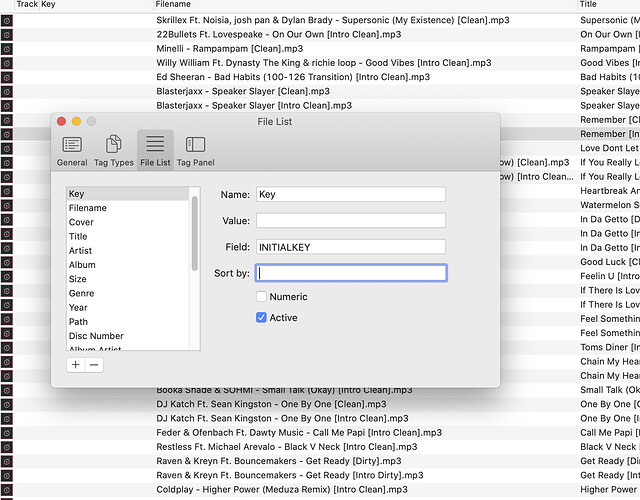Select Feder & Ofenbach Call Me Papi file
The height and width of the screenshot is (500, 640).
point(299,433)
